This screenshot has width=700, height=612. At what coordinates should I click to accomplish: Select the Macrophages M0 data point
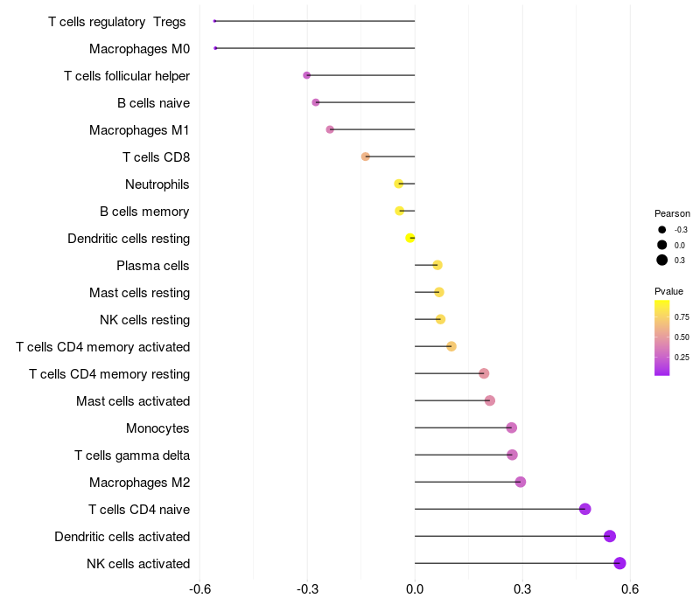pos(215,48)
